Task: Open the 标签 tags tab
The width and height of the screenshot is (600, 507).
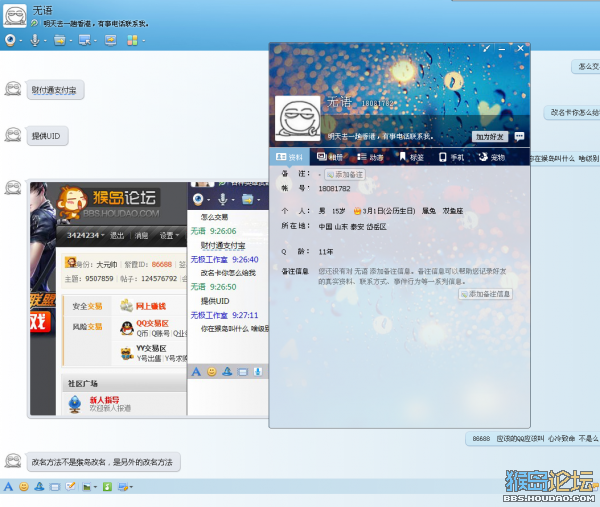Action: pyautogui.click(x=411, y=157)
